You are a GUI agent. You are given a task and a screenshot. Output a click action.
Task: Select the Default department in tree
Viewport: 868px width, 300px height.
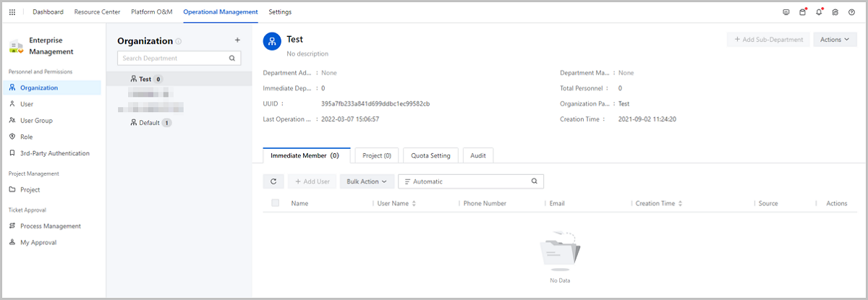coord(149,123)
